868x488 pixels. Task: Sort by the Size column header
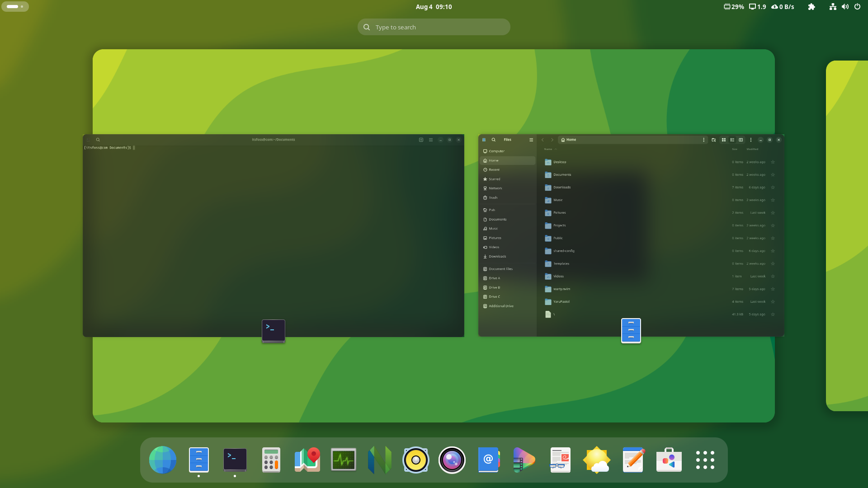735,149
